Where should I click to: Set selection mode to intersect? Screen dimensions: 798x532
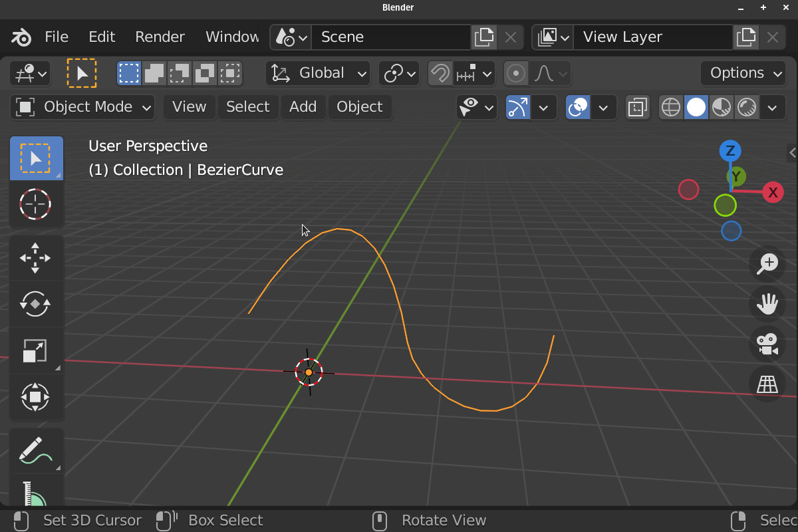coord(230,73)
